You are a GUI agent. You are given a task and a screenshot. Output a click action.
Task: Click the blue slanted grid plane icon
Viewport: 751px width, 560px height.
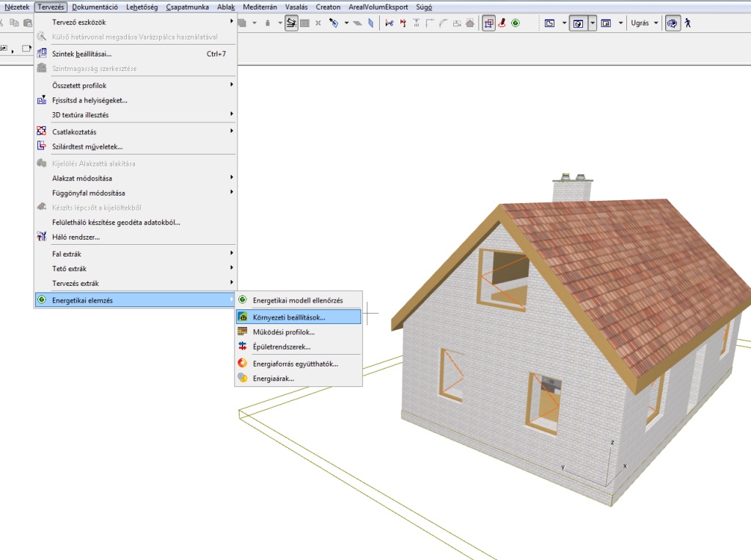pyautogui.click(x=370, y=23)
